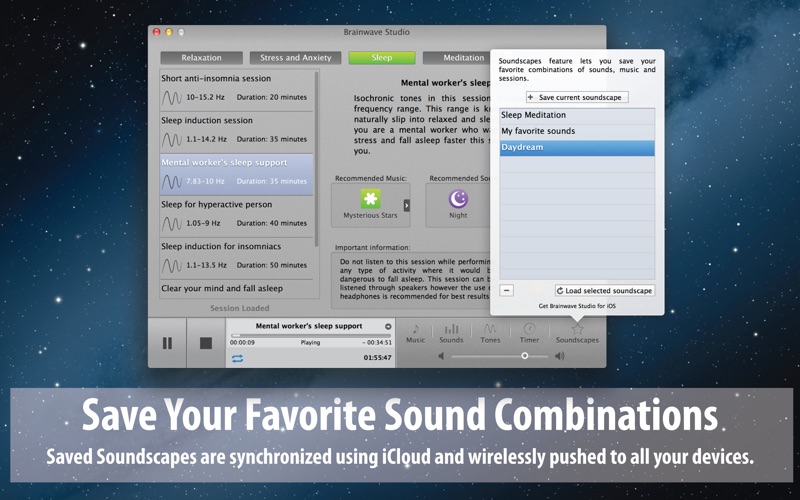
Task: Click Save current soundscape button
Action: click(x=577, y=97)
